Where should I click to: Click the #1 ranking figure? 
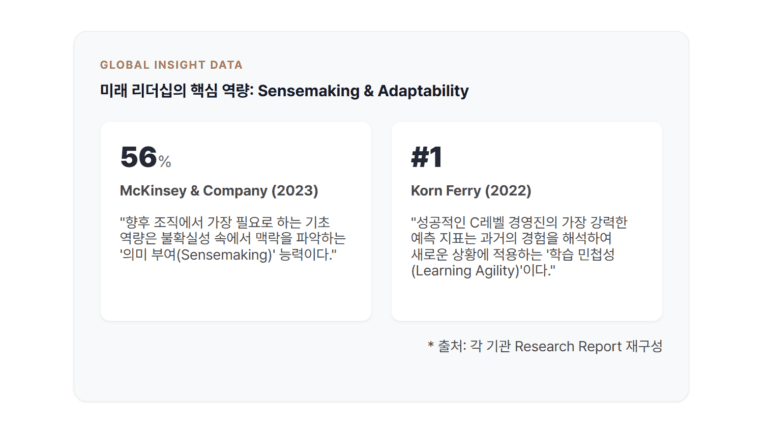tap(427, 157)
